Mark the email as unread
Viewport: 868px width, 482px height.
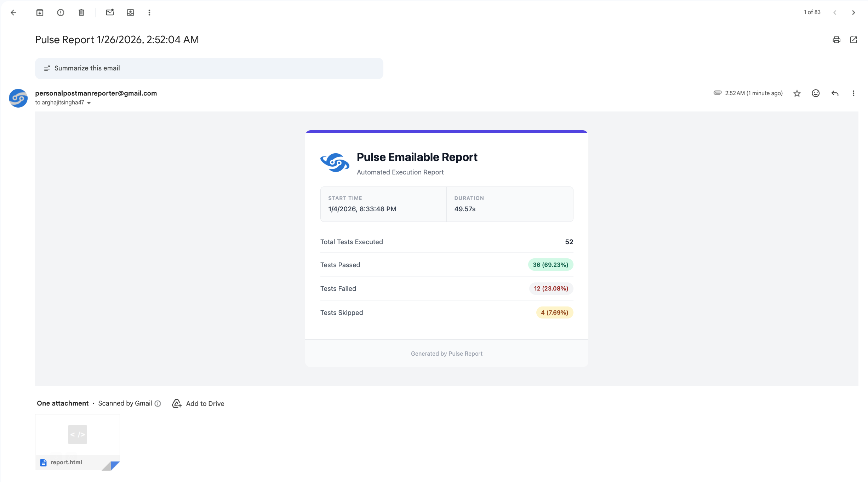pos(110,13)
